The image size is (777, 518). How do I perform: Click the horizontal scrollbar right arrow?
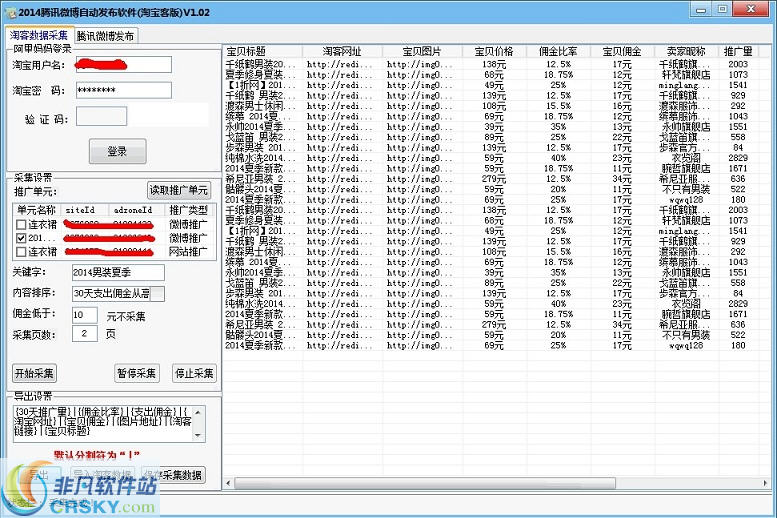[x=765, y=483]
